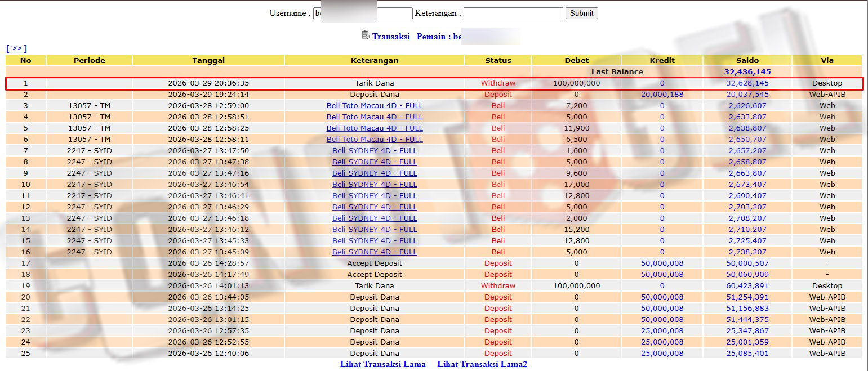Click saldo 51,444,375

pyautogui.click(x=747, y=319)
